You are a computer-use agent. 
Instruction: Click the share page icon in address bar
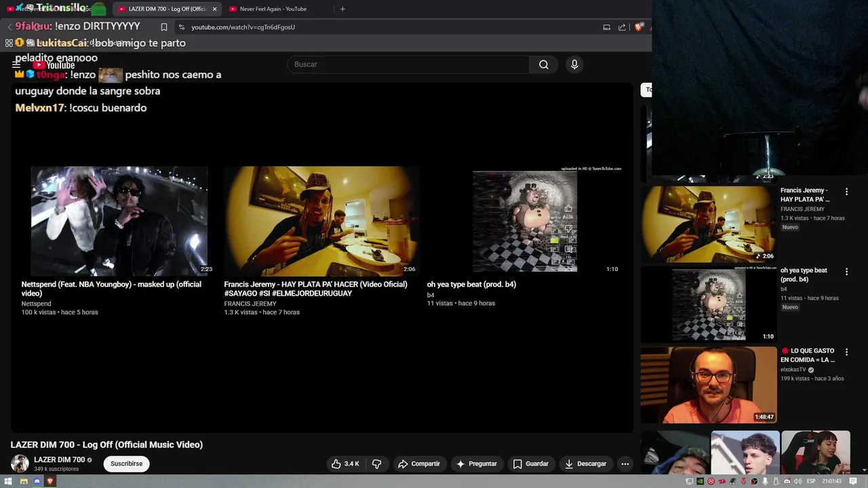pyautogui.click(x=622, y=27)
